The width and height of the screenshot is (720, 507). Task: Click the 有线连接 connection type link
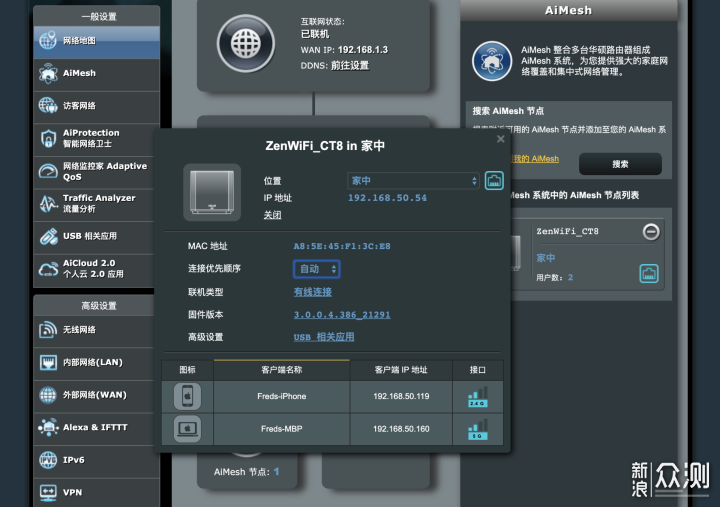313,292
